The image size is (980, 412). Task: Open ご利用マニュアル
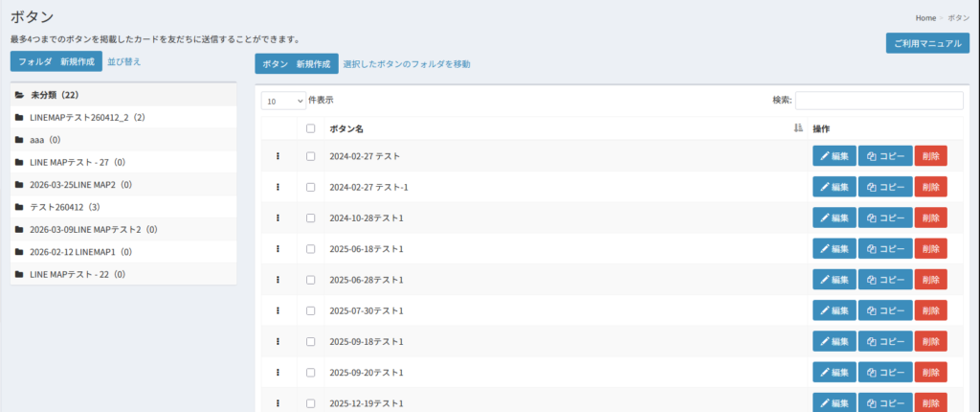pos(926,44)
